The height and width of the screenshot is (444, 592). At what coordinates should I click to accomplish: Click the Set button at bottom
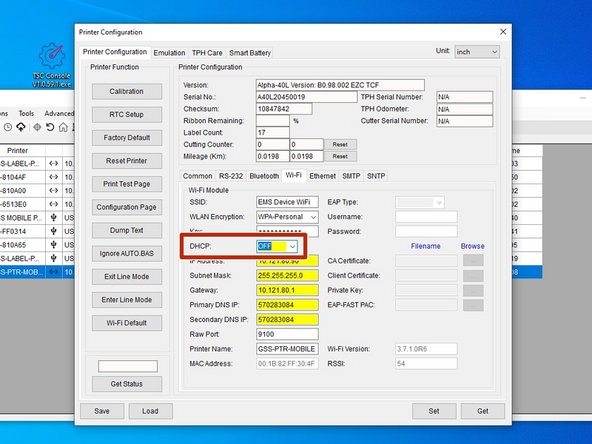click(434, 411)
